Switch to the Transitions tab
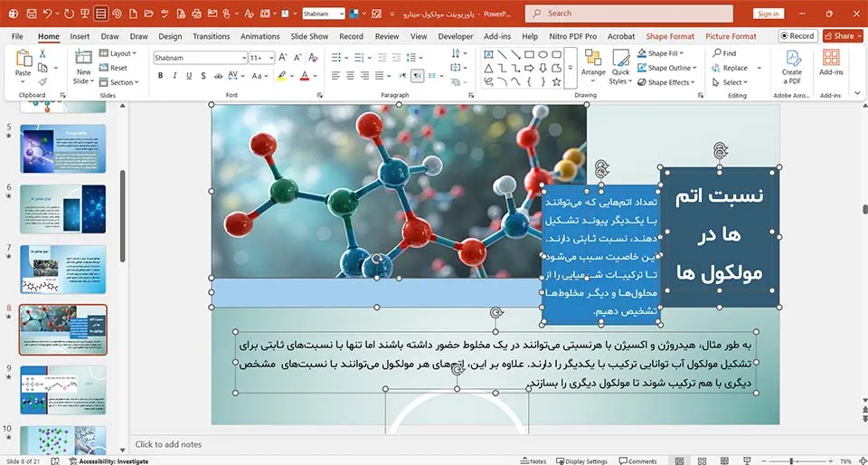 pos(211,36)
